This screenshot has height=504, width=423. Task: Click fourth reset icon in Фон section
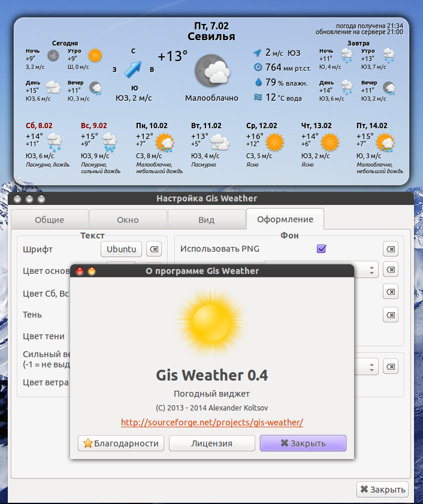coord(391,315)
